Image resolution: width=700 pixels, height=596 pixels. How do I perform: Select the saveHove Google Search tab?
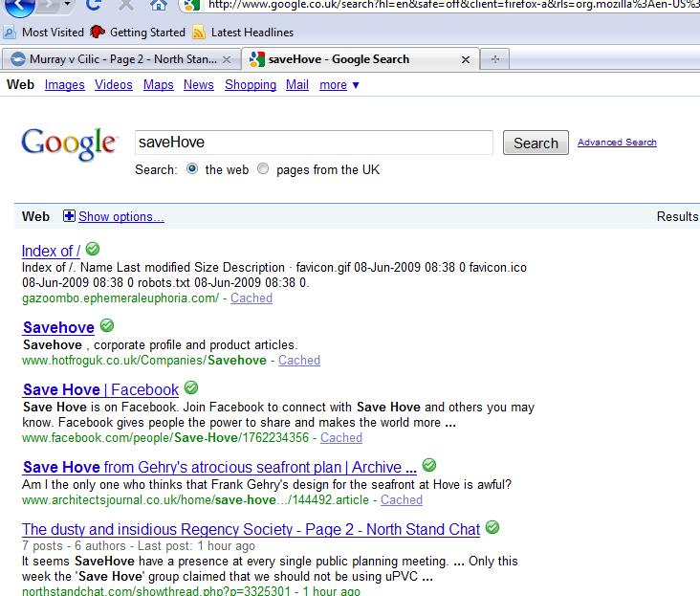tap(360, 59)
